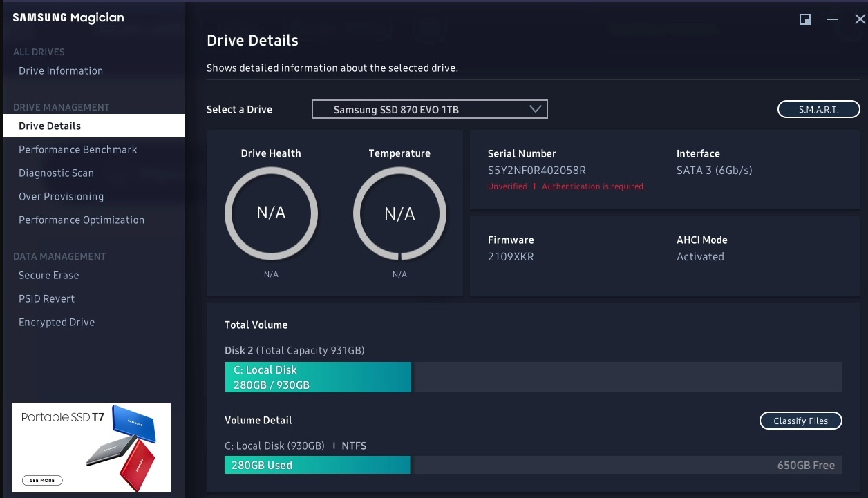
Task: Click serial number S5Y2NF0R402058R
Action: coord(537,170)
